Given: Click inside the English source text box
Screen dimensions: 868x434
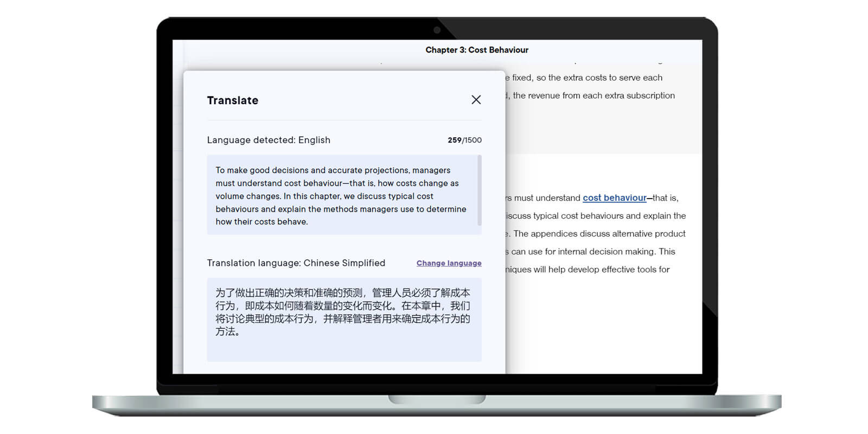Looking at the screenshot, I should click(342, 195).
